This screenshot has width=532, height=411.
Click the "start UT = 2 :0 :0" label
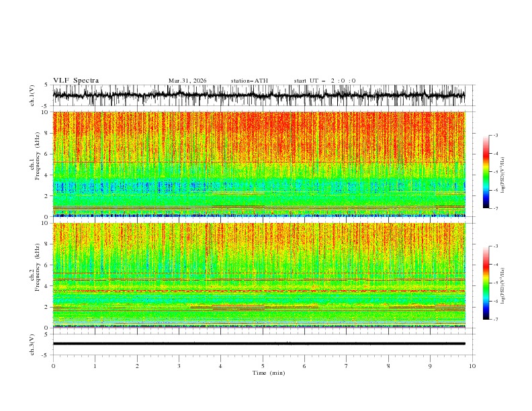pos(324,81)
